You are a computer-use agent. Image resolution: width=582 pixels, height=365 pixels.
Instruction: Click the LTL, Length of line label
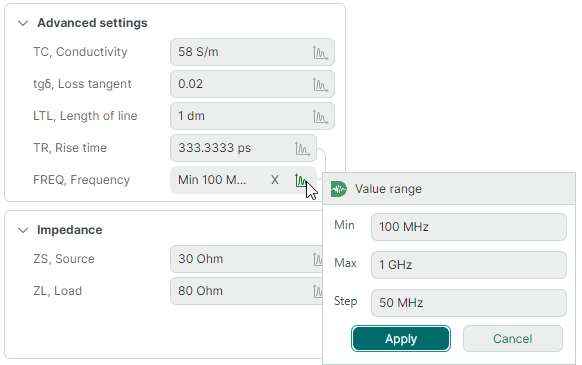(85, 116)
